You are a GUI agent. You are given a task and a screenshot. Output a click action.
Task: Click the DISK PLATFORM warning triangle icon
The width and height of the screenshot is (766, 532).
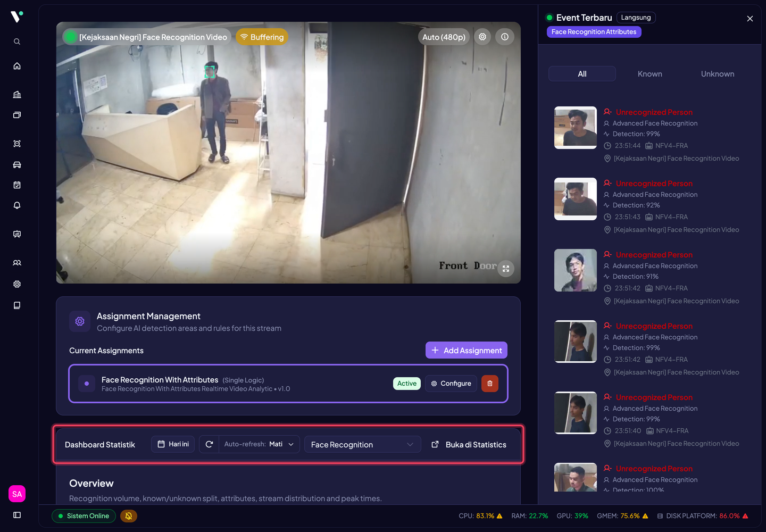745,516
